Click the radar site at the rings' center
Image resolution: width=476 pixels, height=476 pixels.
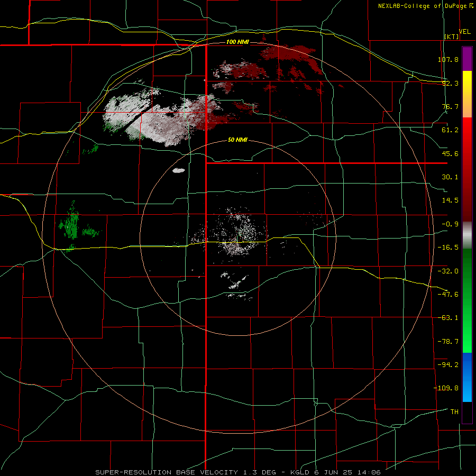tap(237, 239)
